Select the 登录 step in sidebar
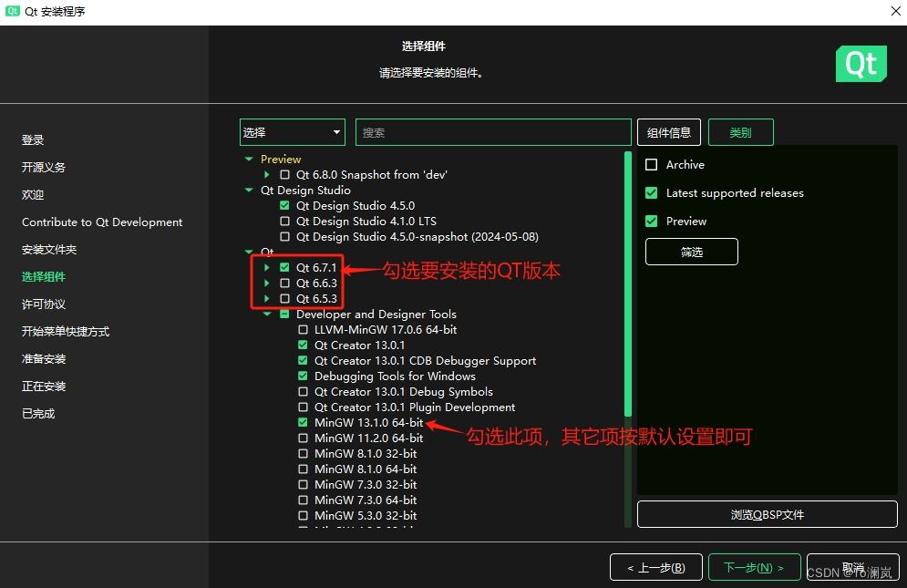 pyautogui.click(x=33, y=139)
